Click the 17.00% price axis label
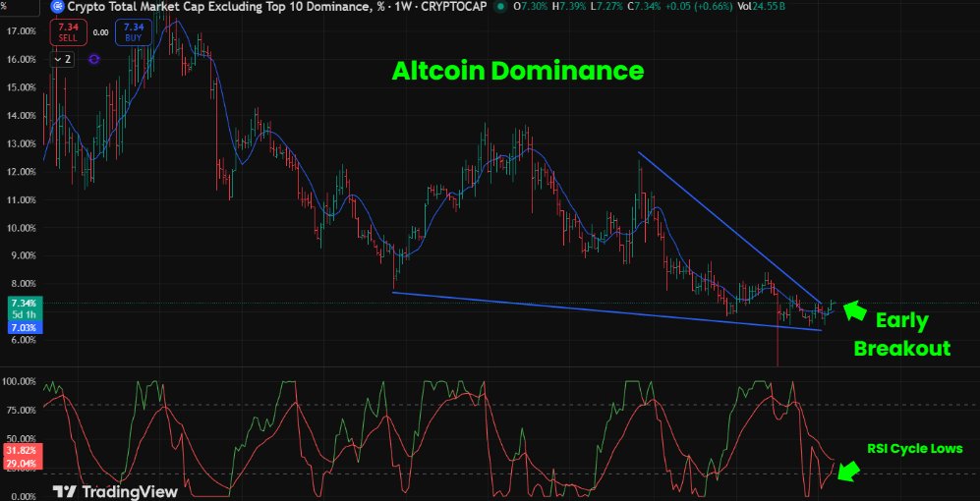 [x=21, y=31]
